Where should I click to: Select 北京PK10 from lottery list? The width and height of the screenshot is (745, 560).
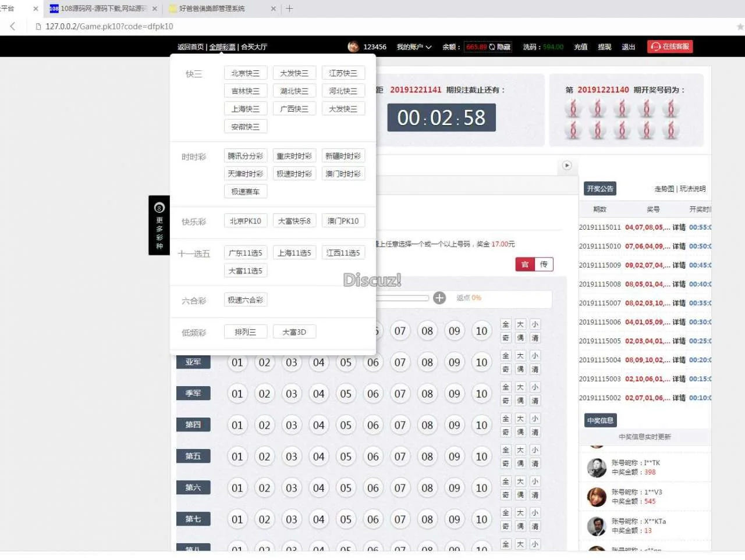coord(245,221)
